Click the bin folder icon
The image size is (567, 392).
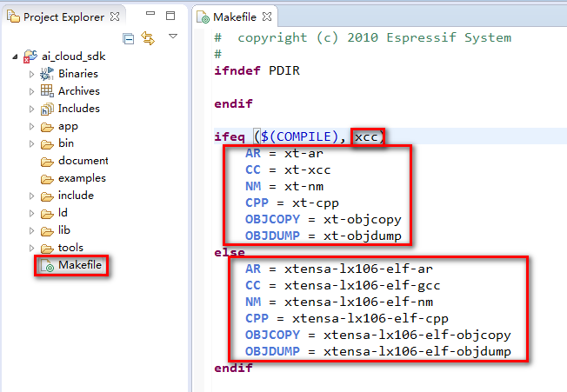[x=47, y=144]
